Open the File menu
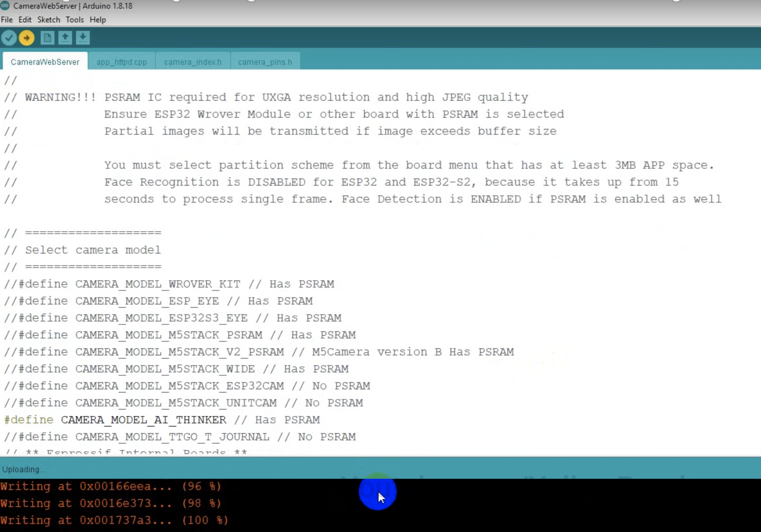Screen dimensions: 761x532 (x=7, y=20)
